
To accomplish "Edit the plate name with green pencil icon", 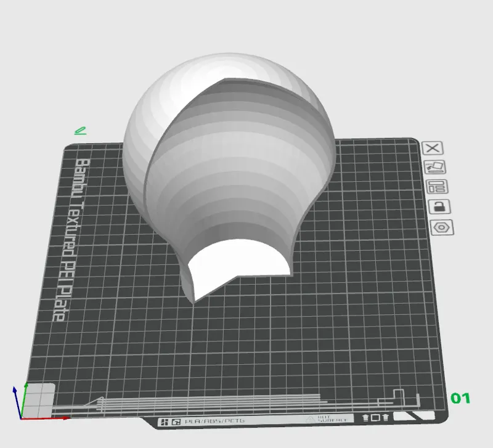I will point(80,131).
